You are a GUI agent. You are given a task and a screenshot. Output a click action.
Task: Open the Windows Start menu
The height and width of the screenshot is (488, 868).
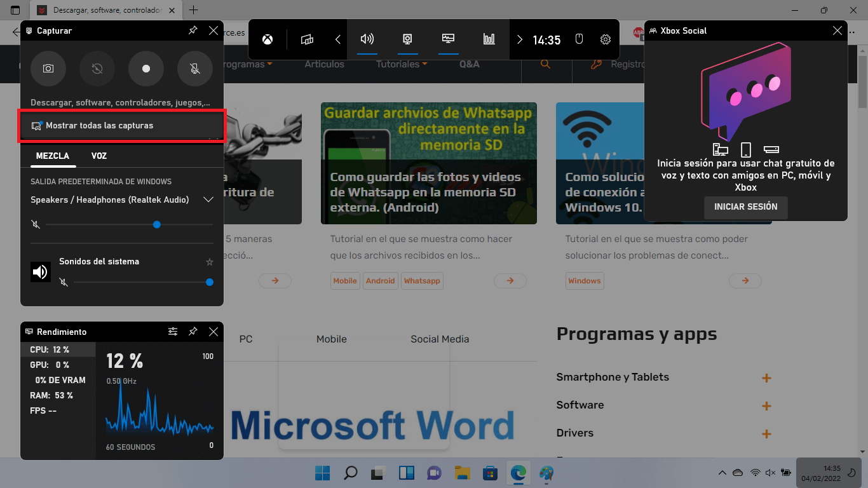coord(322,473)
